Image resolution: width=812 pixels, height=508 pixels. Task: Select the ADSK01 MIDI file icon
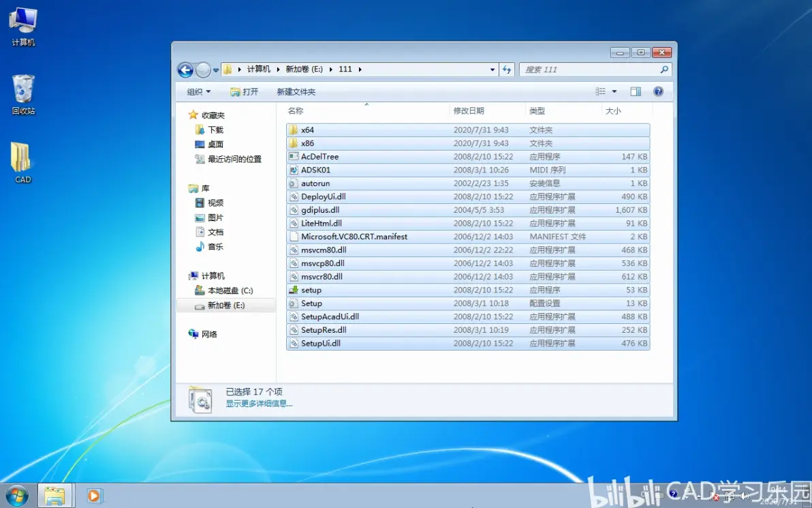[294, 170]
